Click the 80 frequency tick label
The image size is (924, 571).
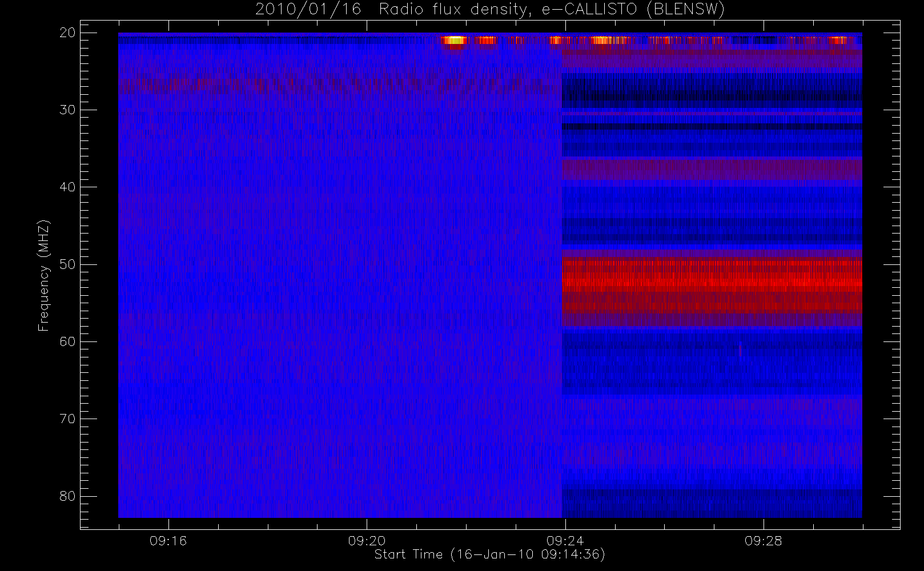coord(67,496)
